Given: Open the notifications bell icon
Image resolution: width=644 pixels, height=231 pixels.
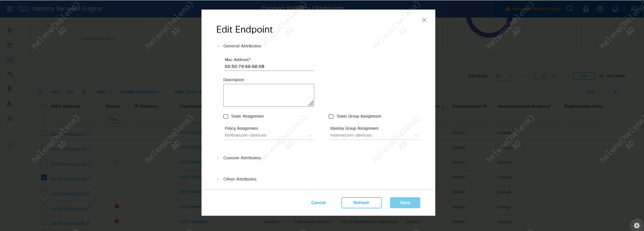Looking at the screenshot, I should (615, 9).
